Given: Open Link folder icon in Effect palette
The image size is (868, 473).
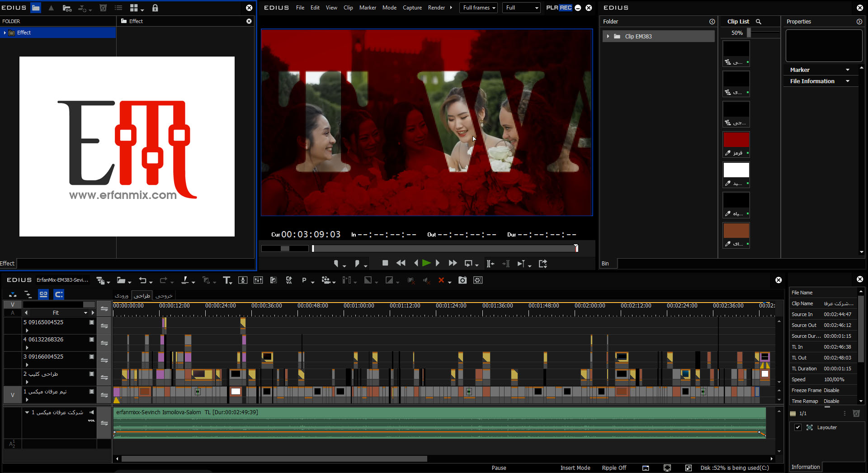Looking at the screenshot, I should (67, 8).
